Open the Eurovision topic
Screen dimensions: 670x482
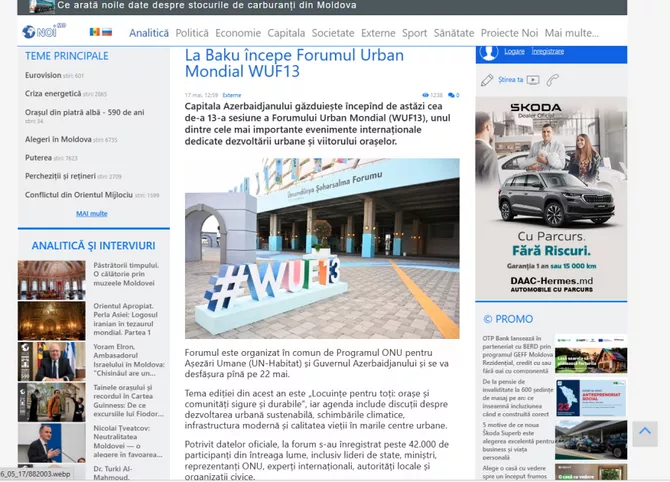43,75
